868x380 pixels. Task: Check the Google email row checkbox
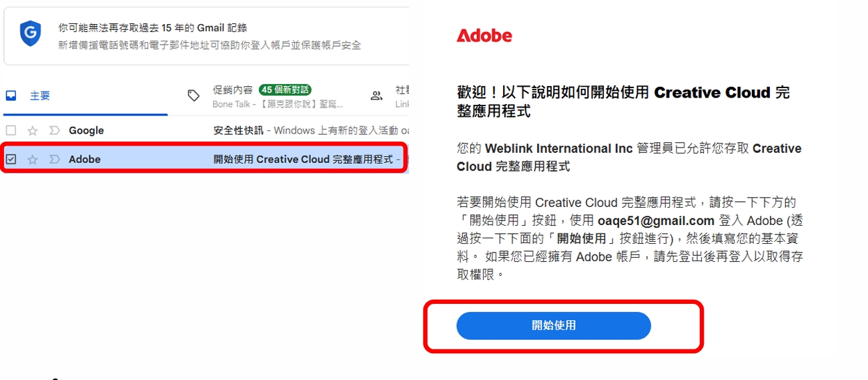[11, 130]
